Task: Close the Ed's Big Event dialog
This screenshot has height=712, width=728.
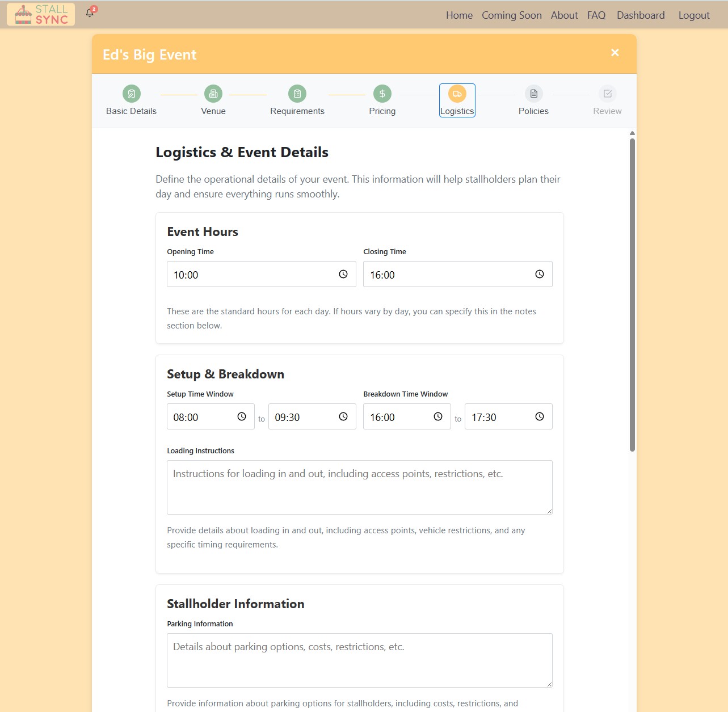Action: pyautogui.click(x=615, y=53)
